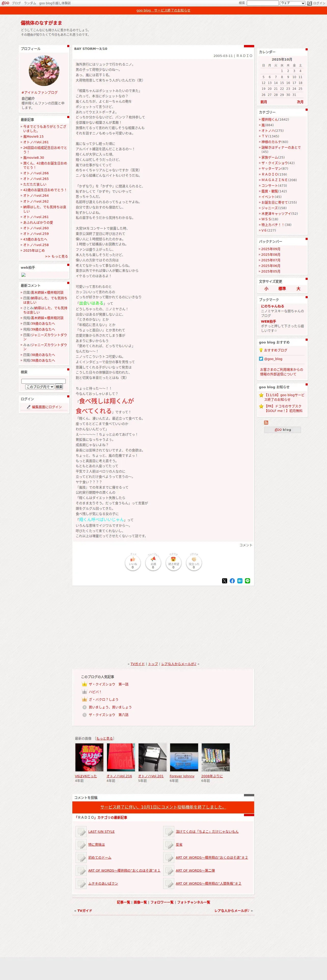Open the コメント link below the post
The image size is (327, 980).
pyautogui.click(x=246, y=545)
